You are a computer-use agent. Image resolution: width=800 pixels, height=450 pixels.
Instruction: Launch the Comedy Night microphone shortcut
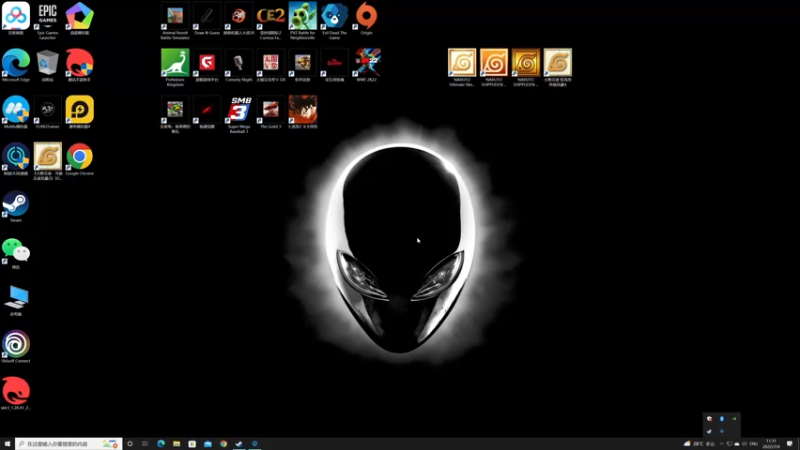click(239, 65)
